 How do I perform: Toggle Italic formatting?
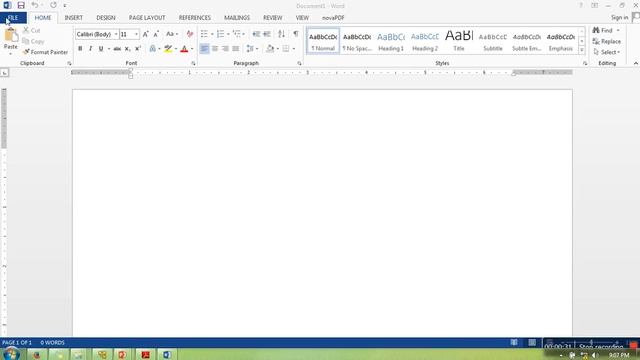(90, 49)
